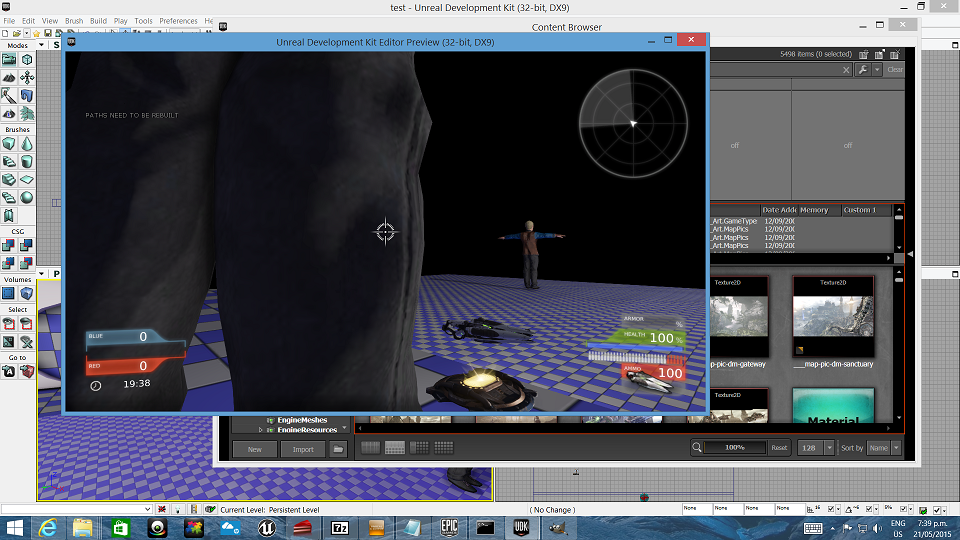Image resolution: width=960 pixels, height=540 pixels.
Task: Select Geometry mode cube icon
Action: point(27,59)
